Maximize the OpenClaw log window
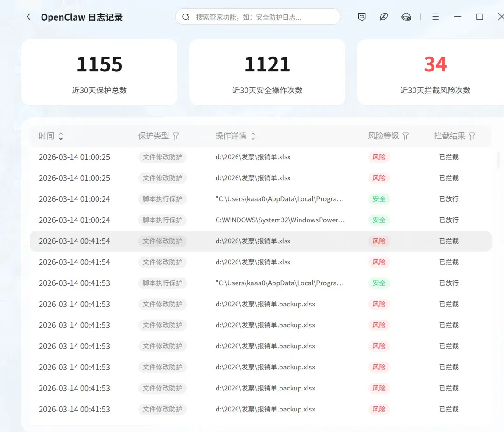This screenshot has height=432, width=504. [x=480, y=17]
